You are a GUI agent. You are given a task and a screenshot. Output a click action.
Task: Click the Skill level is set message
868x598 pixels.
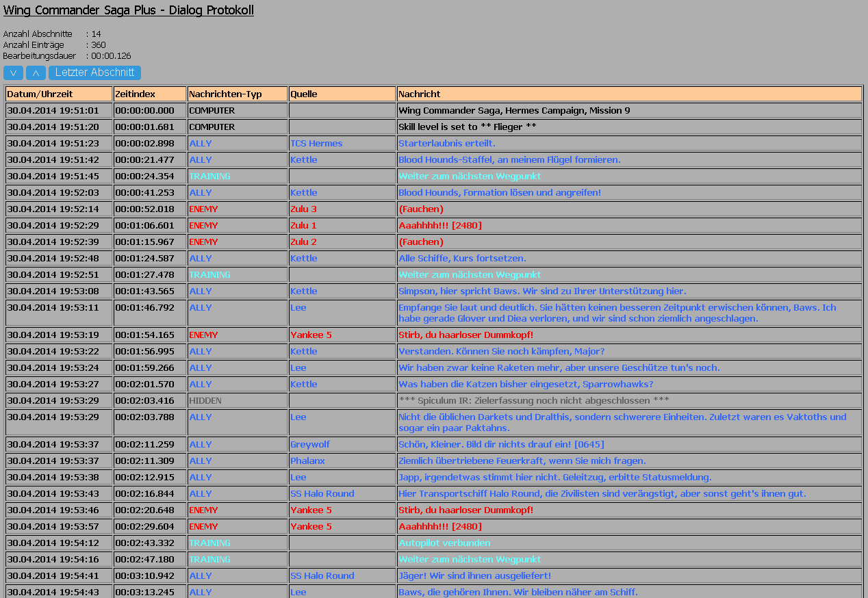(x=467, y=127)
